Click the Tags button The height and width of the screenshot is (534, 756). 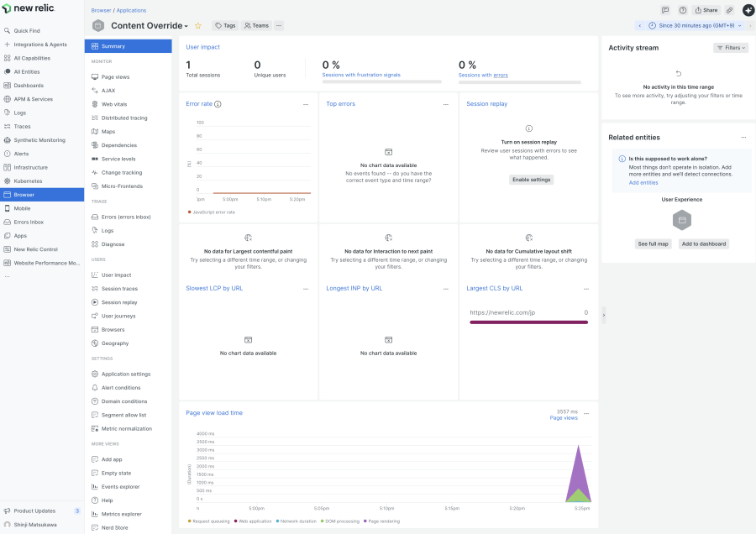[225, 25]
